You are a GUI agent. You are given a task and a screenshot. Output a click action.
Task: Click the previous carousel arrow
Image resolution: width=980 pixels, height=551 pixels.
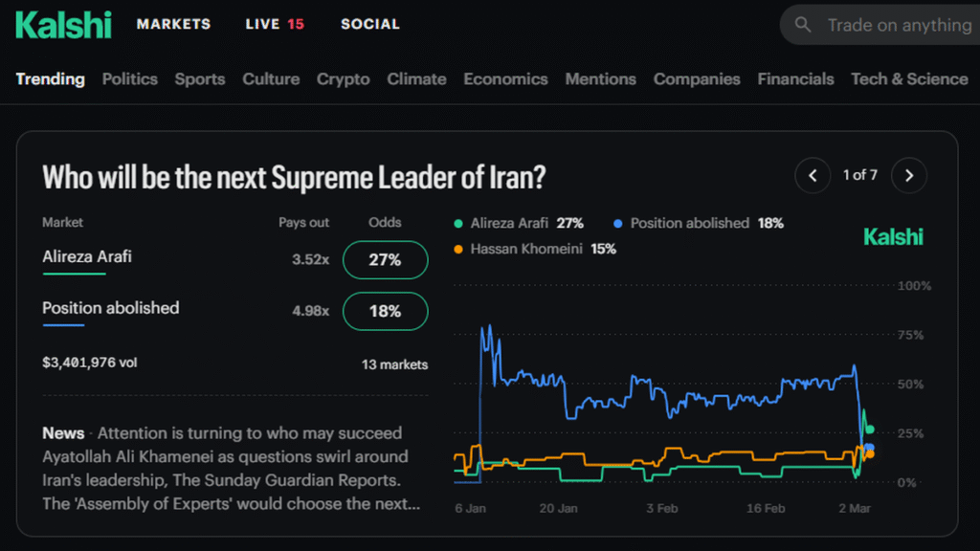point(813,175)
